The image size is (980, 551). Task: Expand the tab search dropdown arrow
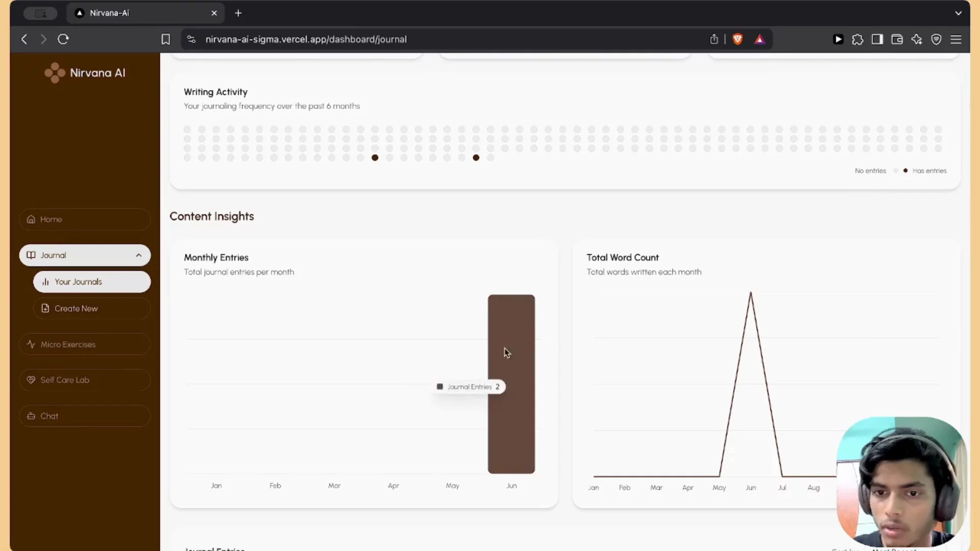click(958, 13)
